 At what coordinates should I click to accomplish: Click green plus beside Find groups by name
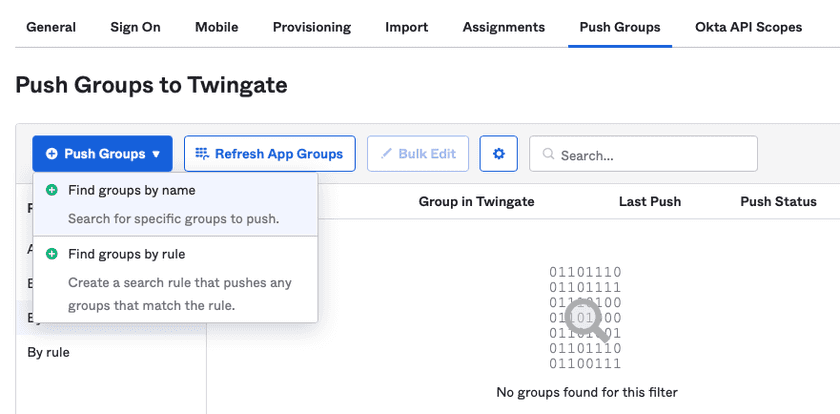click(52, 190)
